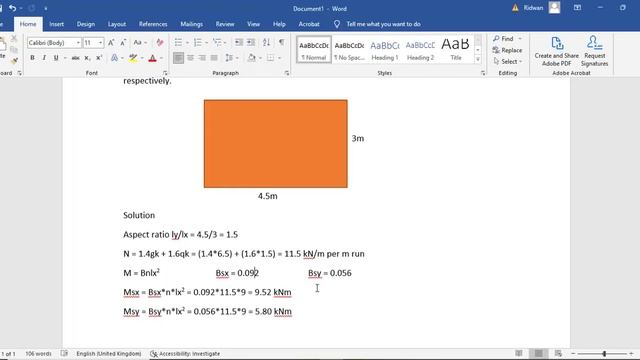The height and width of the screenshot is (360, 640).
Task: Select Justify alignment
Action: [x=214, y=58]
